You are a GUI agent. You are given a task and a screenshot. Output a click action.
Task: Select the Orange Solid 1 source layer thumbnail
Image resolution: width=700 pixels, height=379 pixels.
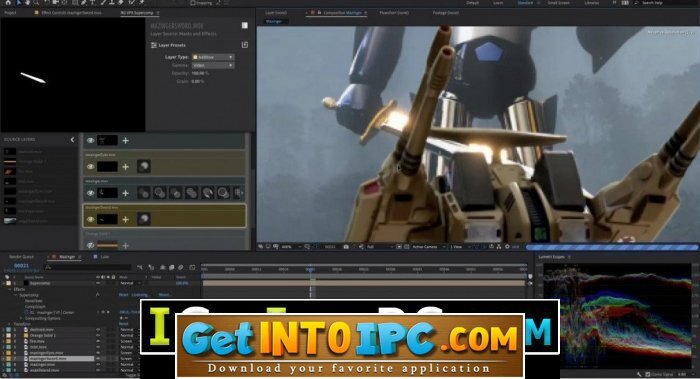point(10,162)
